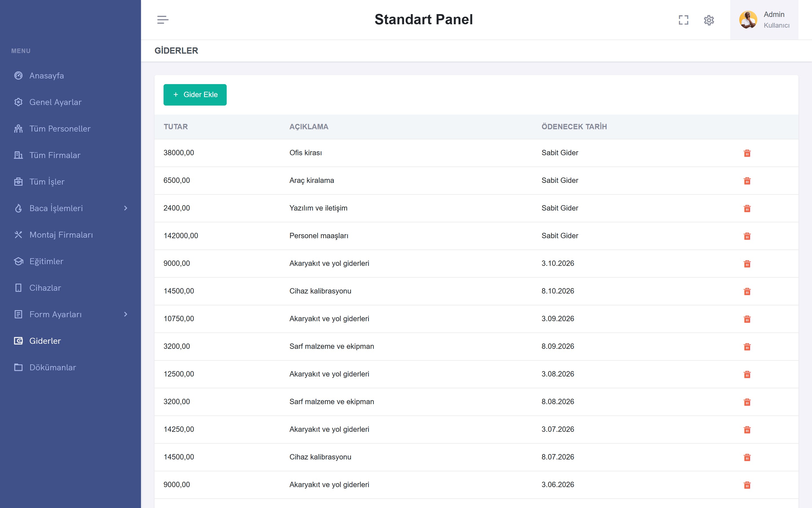Viewport: 812px width, 508px height.
Task: Click the 38000,00 amount cell
Action: [x=178, y=153]
